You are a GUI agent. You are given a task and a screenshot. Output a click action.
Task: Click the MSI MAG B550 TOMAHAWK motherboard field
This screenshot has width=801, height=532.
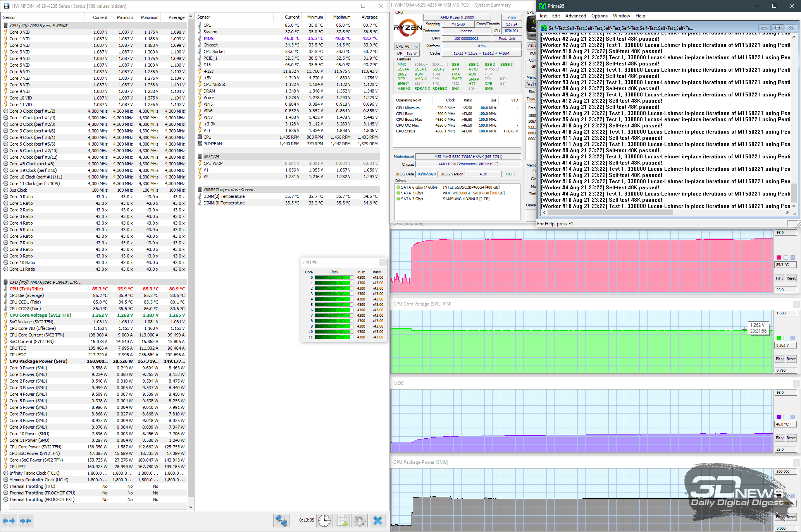(468, 157)
